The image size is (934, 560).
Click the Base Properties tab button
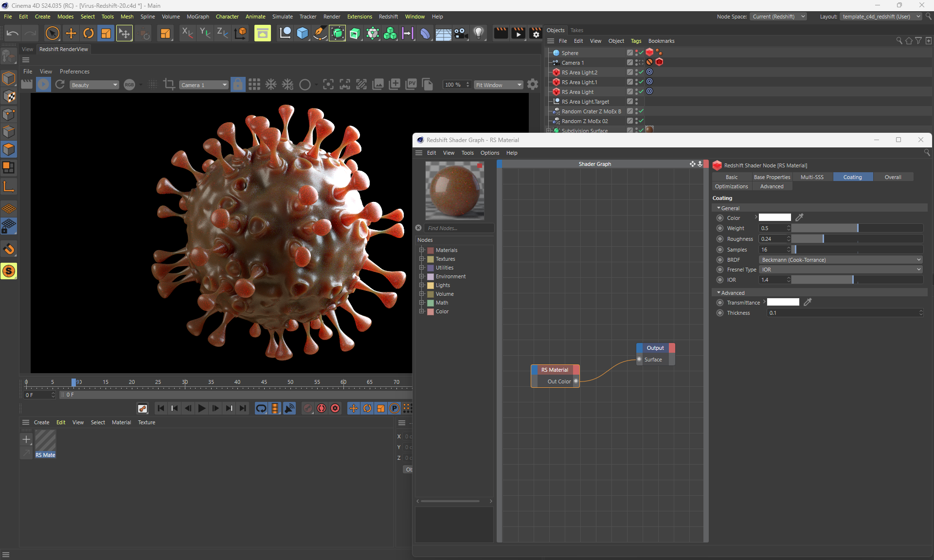(x=772, y=177)
